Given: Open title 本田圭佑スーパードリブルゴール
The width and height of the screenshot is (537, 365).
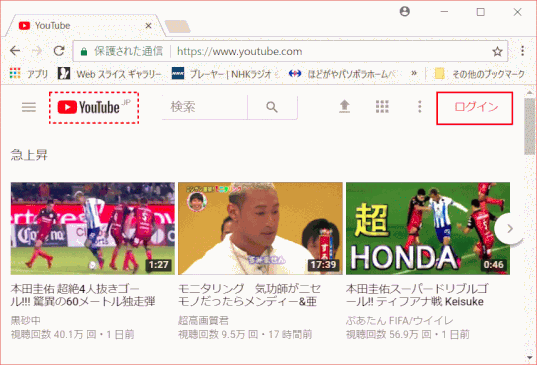Looking at the screenshot, I should pos(417,295).
